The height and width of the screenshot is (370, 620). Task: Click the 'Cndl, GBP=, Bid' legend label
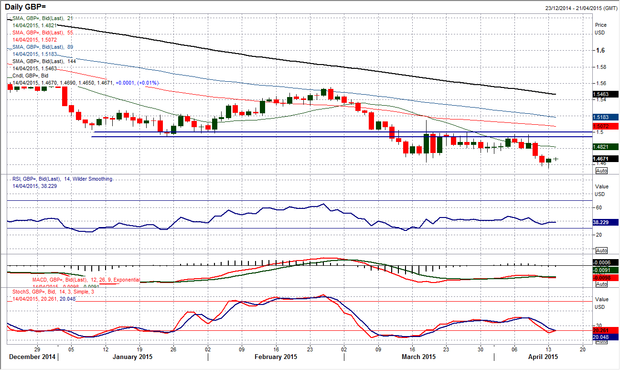click(x=30, y=76)
